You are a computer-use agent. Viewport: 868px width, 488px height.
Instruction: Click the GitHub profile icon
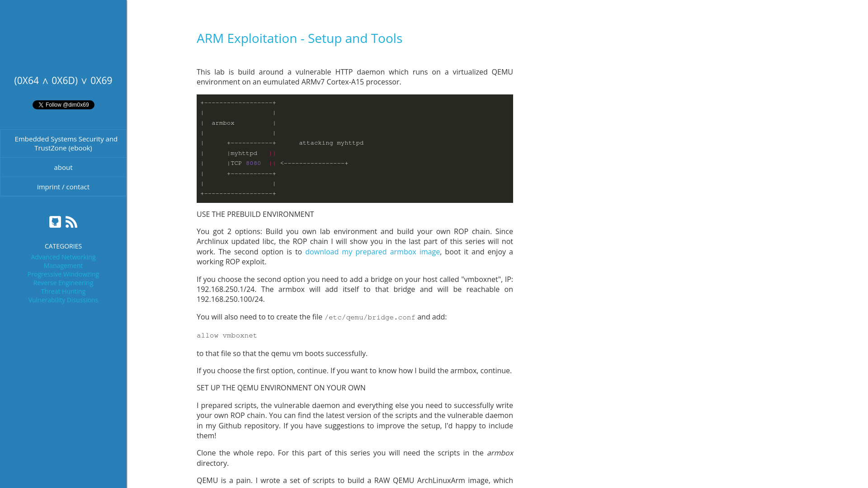[x=55, y=222]
